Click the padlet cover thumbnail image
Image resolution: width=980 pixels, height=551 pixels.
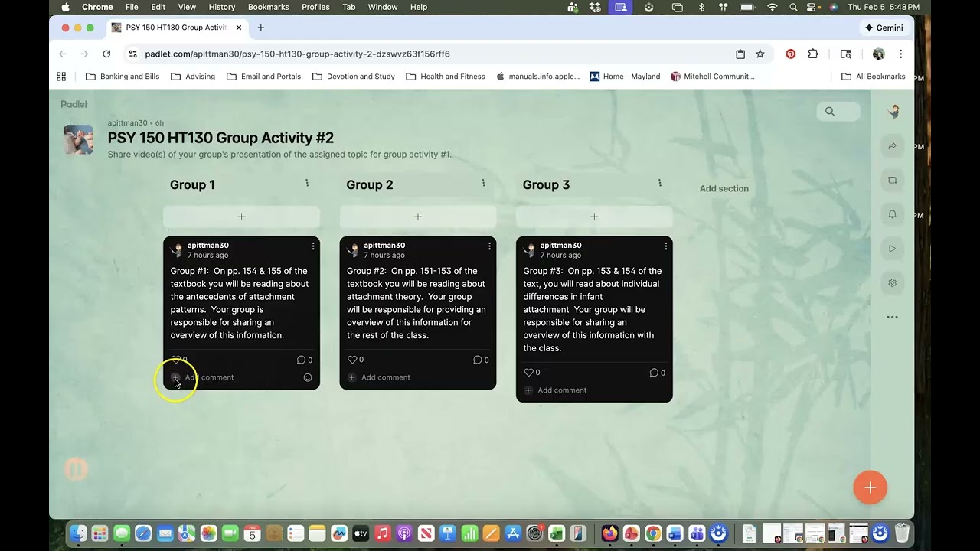coord(78,139)
